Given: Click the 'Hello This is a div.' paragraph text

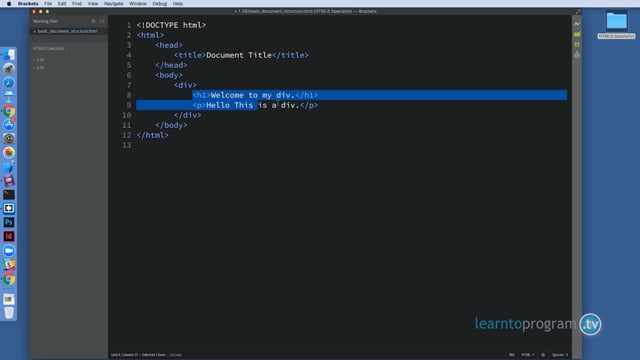Looking at the screenshot, I should pos(253,105).
